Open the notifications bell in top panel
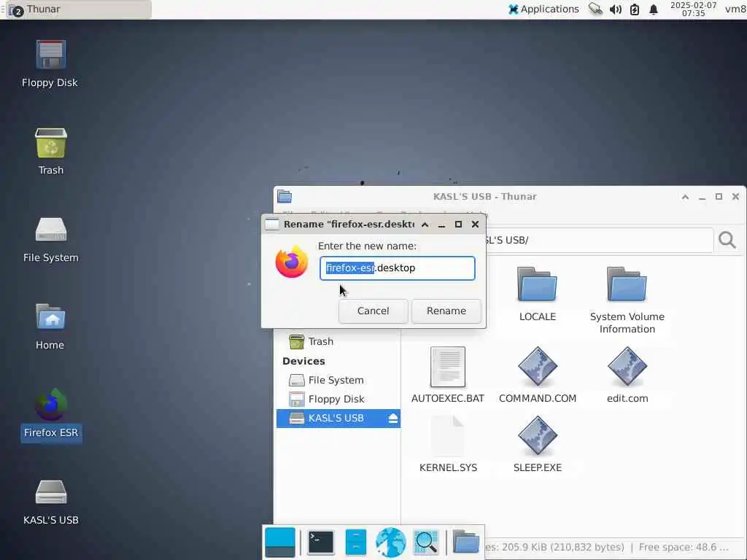The height and width of the screenshot is (560, 747). (x=654, y=9)
